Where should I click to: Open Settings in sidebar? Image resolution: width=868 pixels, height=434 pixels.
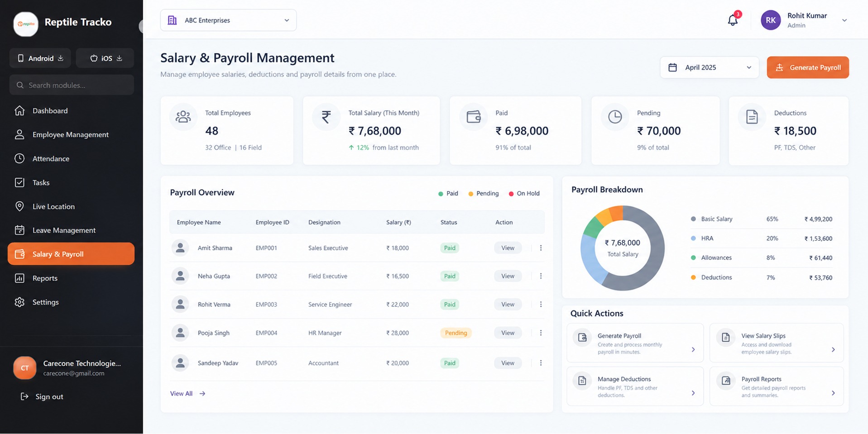point(71,302)
